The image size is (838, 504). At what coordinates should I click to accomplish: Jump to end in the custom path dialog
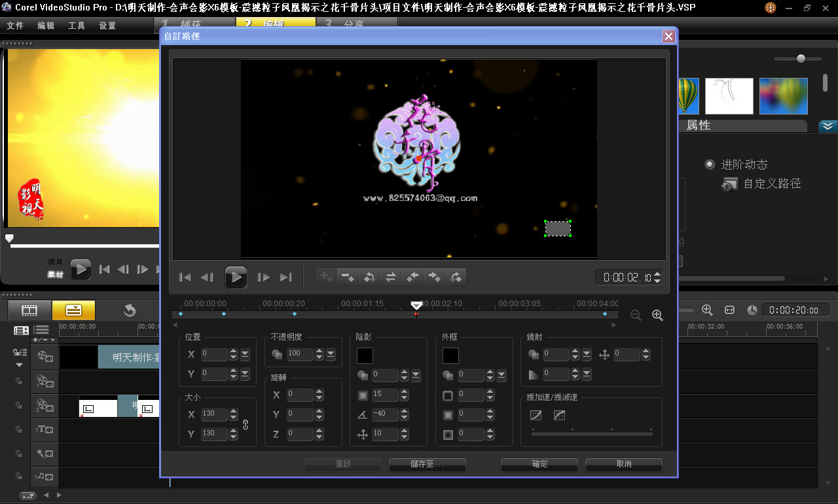tap(285, 277)
